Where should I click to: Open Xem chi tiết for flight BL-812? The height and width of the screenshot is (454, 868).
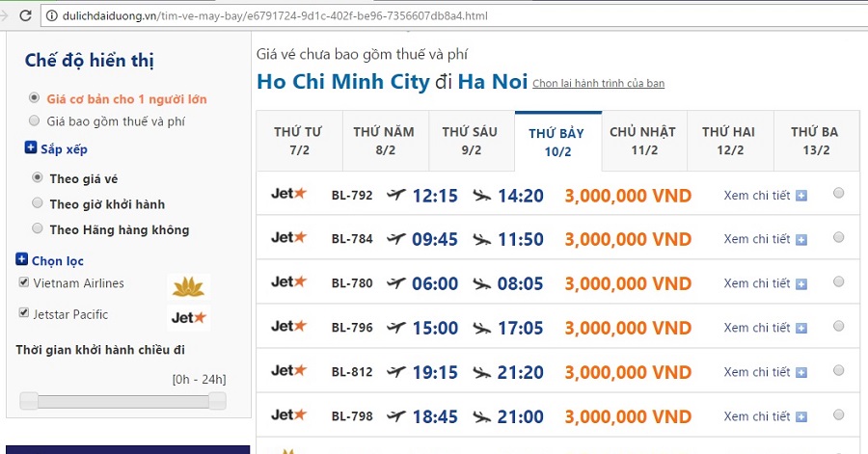tap(757, 372)
